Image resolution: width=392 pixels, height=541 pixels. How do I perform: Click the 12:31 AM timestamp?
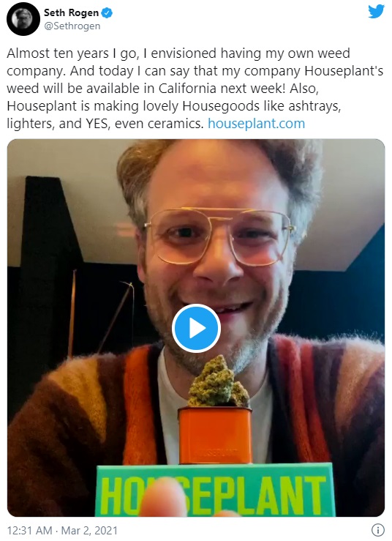[x=29, y=530]
